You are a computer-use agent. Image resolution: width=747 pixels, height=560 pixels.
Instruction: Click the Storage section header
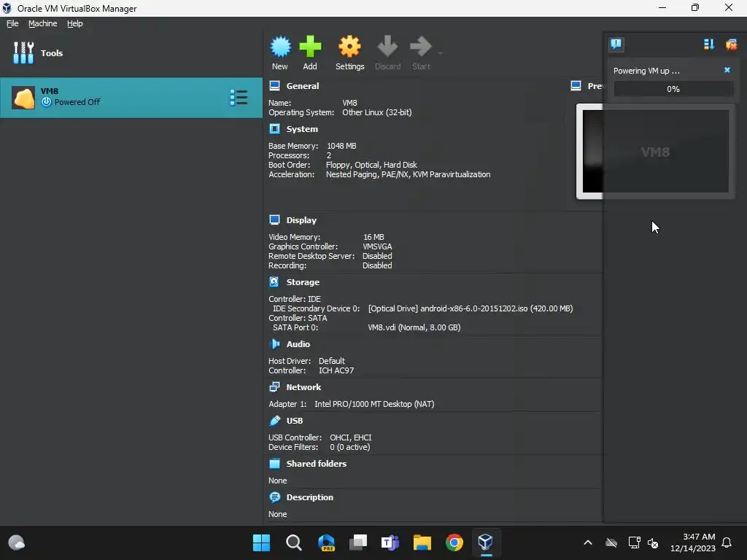303,282
